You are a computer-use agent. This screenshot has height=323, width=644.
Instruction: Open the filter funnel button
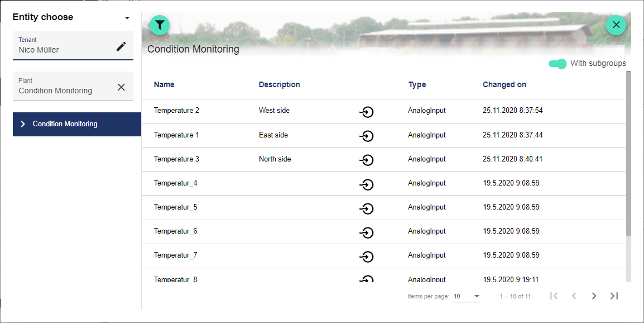[x=160, y=25]
